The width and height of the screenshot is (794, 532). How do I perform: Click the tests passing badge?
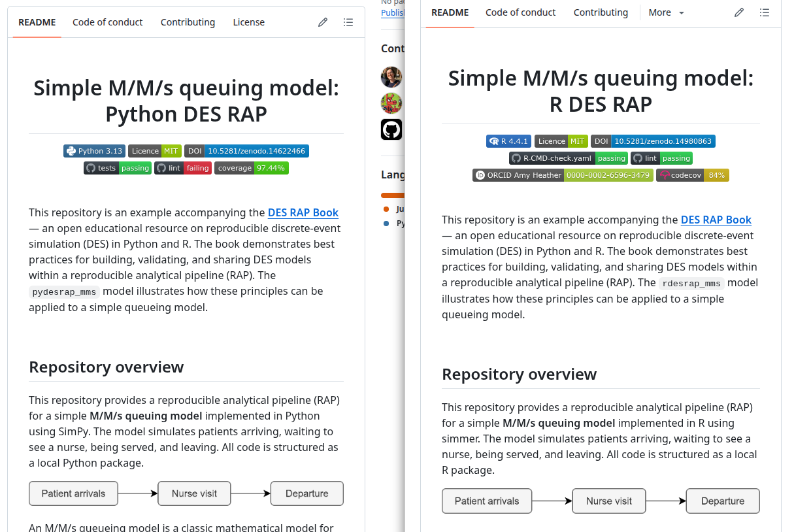pos(118,168)
